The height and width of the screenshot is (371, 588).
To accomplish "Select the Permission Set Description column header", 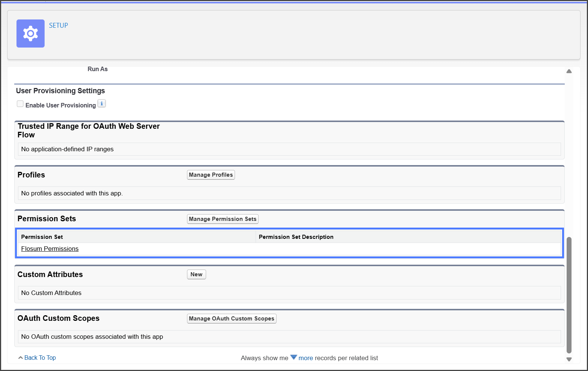I will pyautogui.click(x=296, y=237).
